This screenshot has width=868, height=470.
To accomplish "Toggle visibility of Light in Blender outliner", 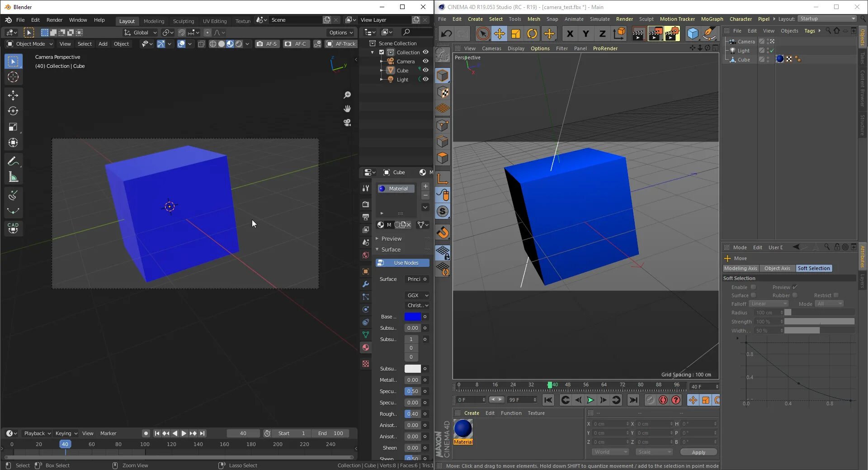I will 425,79.
